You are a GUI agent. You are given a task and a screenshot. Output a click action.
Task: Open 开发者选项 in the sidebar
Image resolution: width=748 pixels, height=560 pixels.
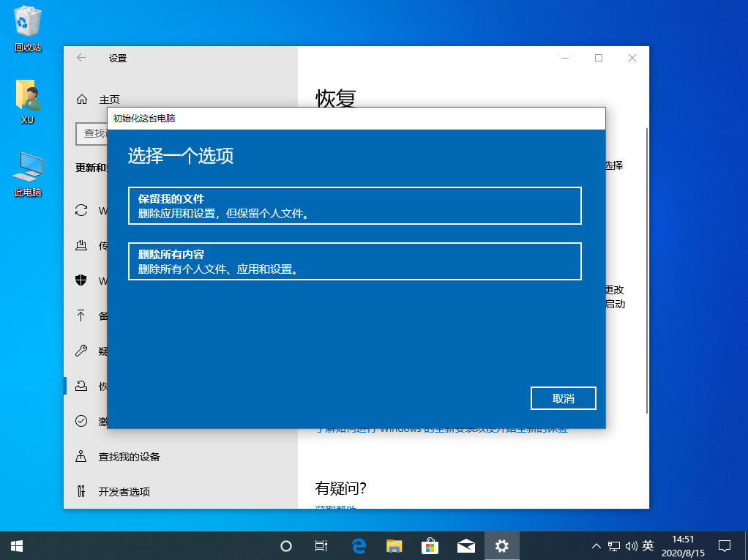click(124, 492)
